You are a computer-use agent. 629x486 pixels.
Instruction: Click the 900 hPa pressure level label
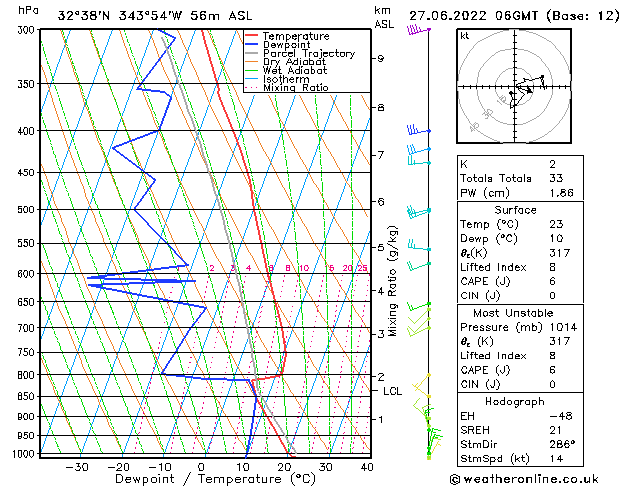(28, 416)
